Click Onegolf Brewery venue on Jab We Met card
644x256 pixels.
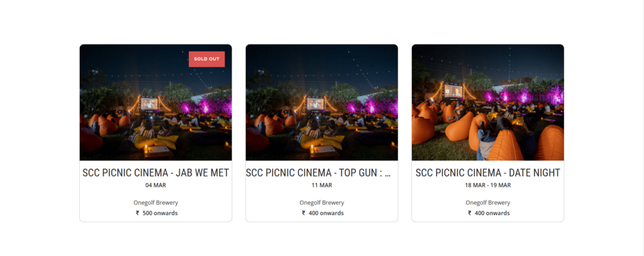[155, 203]
